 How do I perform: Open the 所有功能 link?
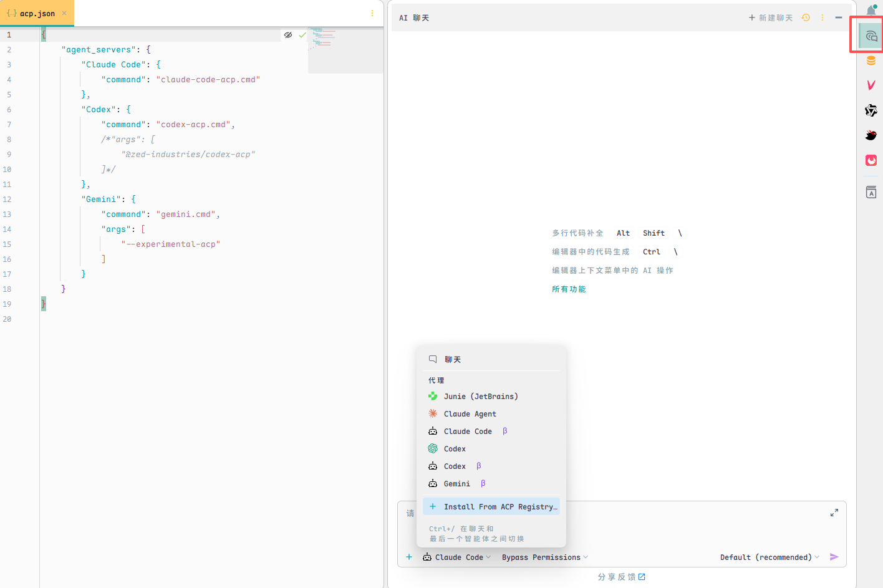tap(569, 289)
